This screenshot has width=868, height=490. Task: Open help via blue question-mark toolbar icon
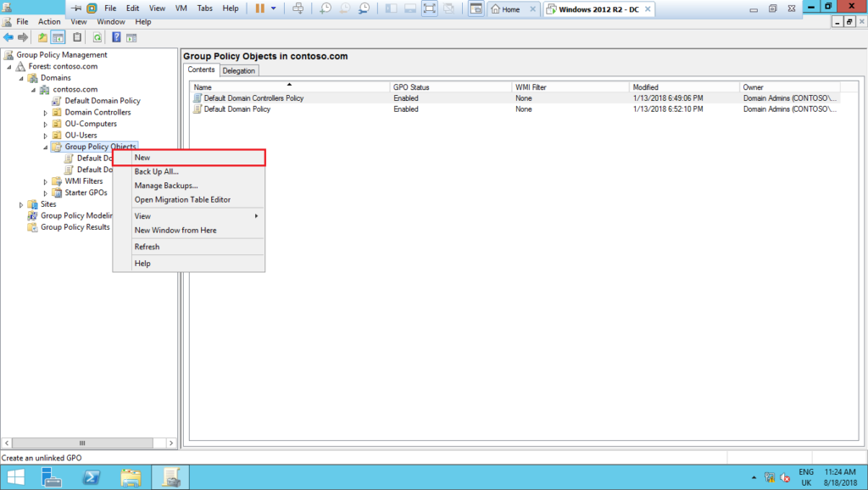(116, 37)
